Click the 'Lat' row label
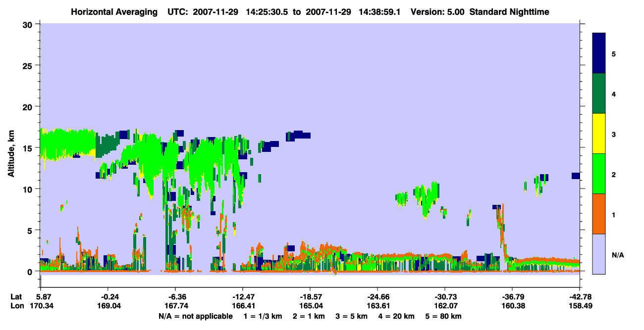 pyautogui.click(x=16, y=297)
